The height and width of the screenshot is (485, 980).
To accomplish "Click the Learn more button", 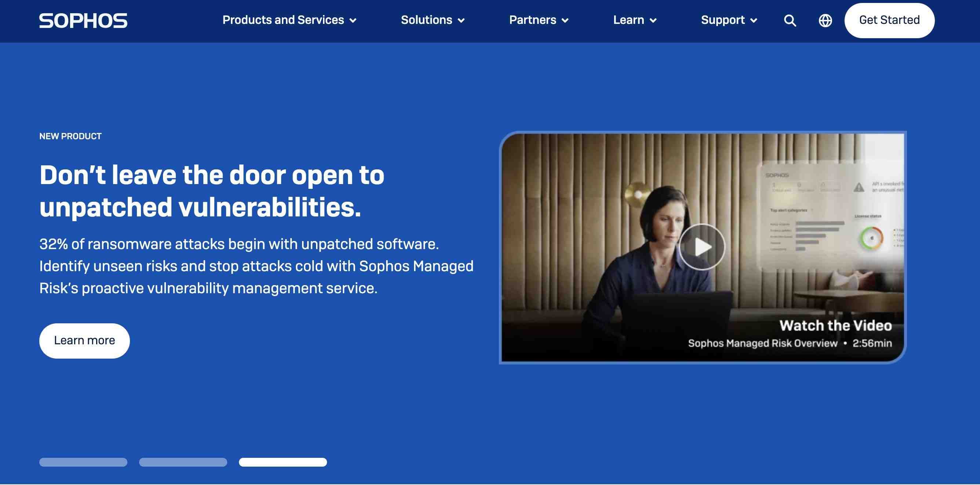I will coord(84,341).
